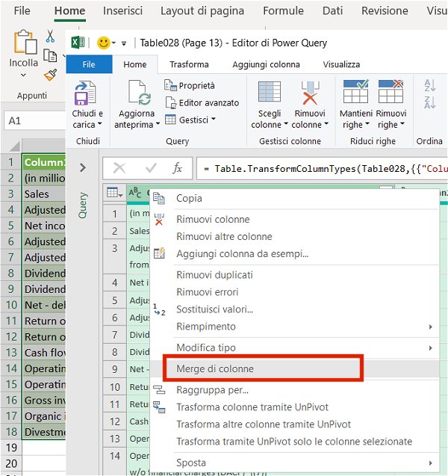The height and width of the screenshot is (476, 448).
Task: Open Proprietà in the Query group
Action: [190, 86]
